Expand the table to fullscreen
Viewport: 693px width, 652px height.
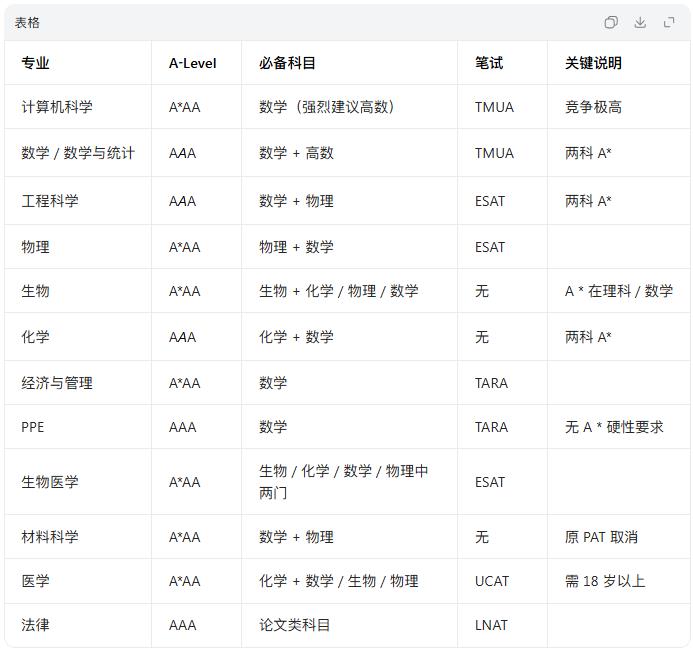(669, 22)
